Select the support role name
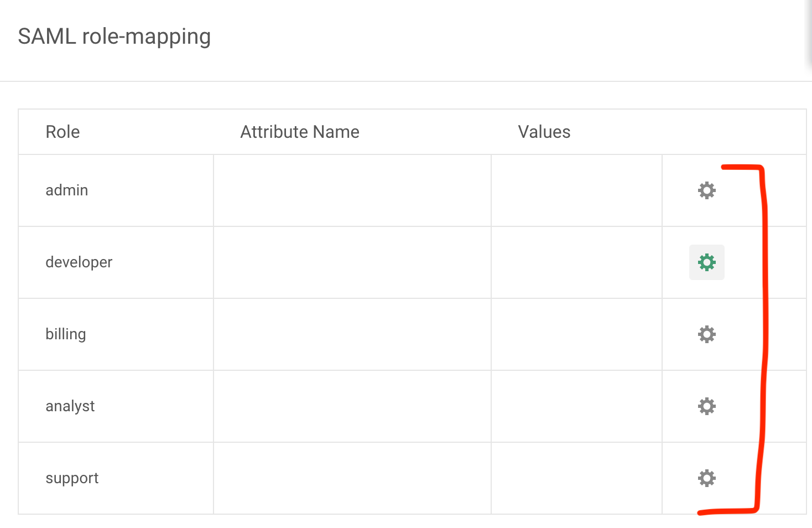The height and width of the screenshot is (528, 812). 72,478
